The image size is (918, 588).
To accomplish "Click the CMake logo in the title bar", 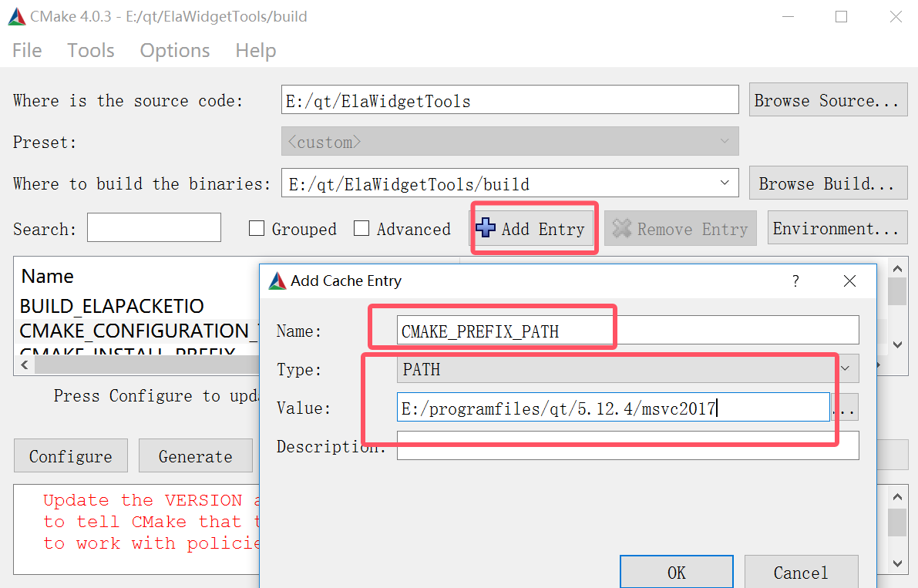I will tap(17, 16).
